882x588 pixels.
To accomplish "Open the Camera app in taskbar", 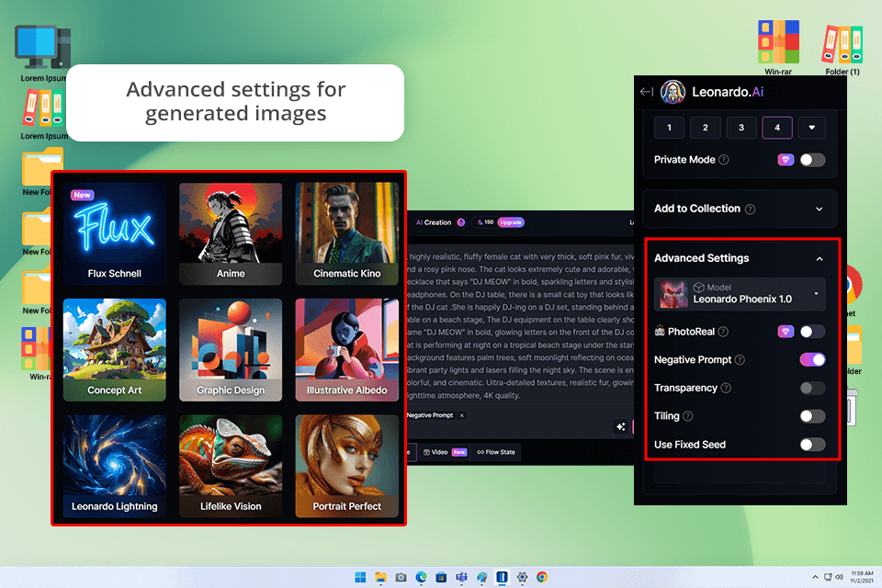I will click(401, 577).
